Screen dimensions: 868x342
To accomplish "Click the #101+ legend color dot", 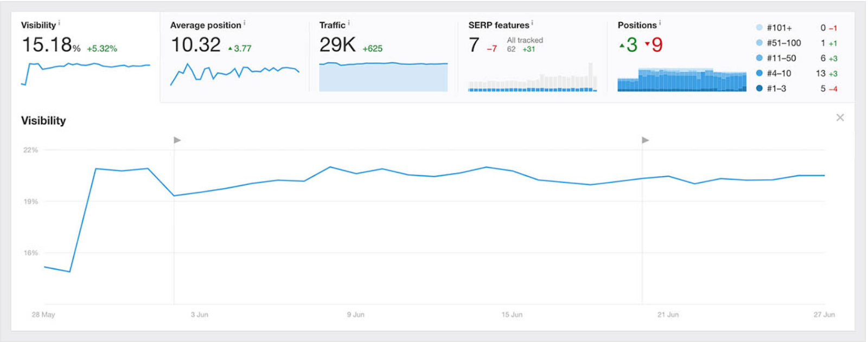I will [759, 27].
